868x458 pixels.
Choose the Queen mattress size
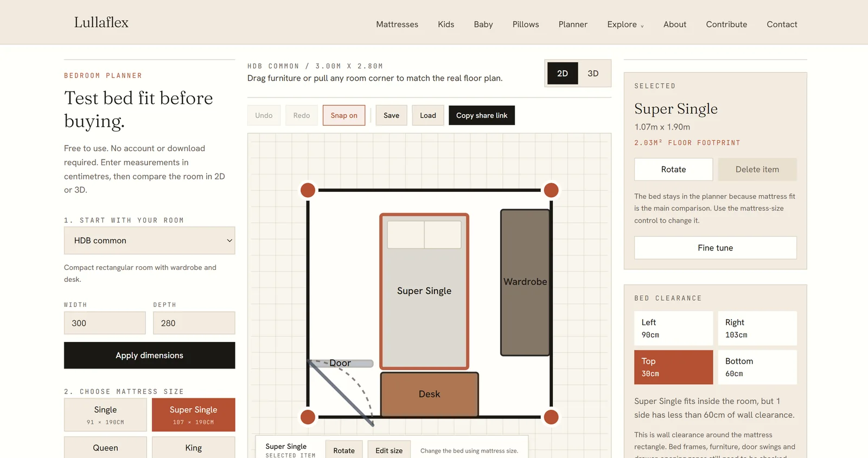[105, 448]
